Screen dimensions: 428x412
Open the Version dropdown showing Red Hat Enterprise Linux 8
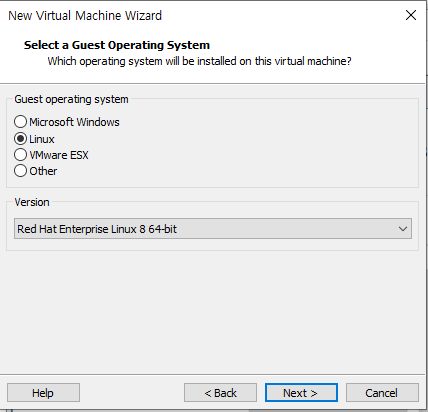(213, 229)
